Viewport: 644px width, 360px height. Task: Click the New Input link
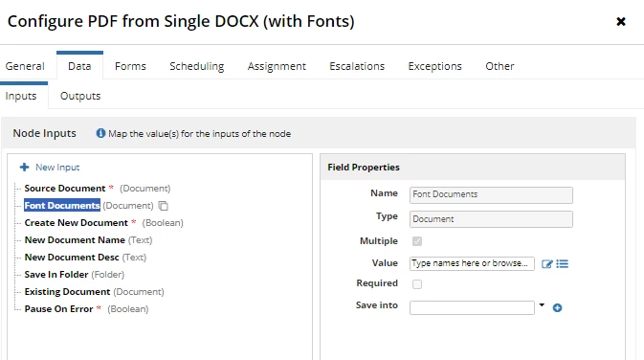pyautogui.click(x=57, y=168)
